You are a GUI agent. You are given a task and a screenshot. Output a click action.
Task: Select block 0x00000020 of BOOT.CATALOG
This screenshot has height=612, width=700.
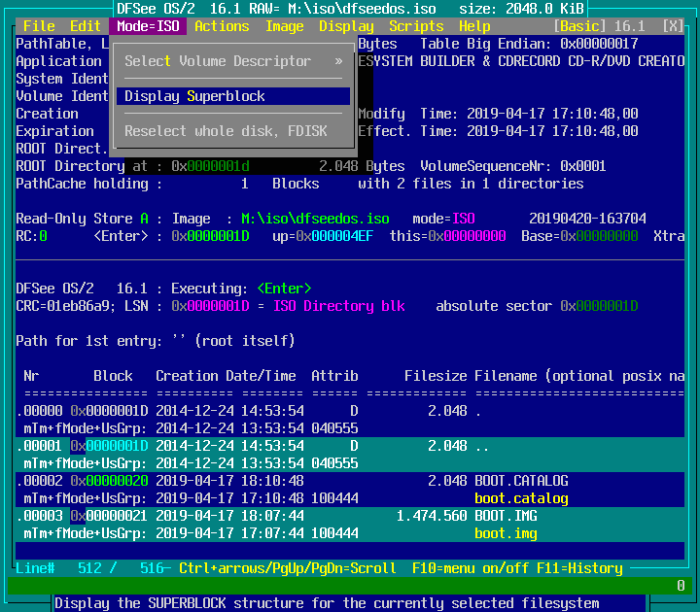109,481
